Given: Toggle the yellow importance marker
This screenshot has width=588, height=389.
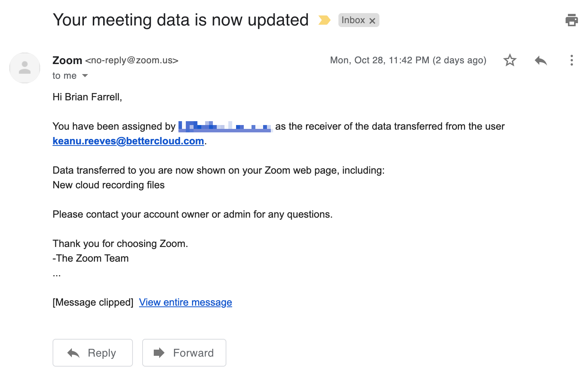Looking at the screenshot, I should tap(324, 20).
